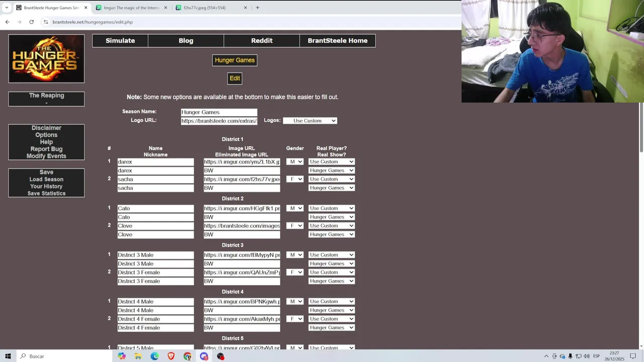Switch to the Imgur browser tab
This screenshot has width=644, height=362.
(131, 8)
